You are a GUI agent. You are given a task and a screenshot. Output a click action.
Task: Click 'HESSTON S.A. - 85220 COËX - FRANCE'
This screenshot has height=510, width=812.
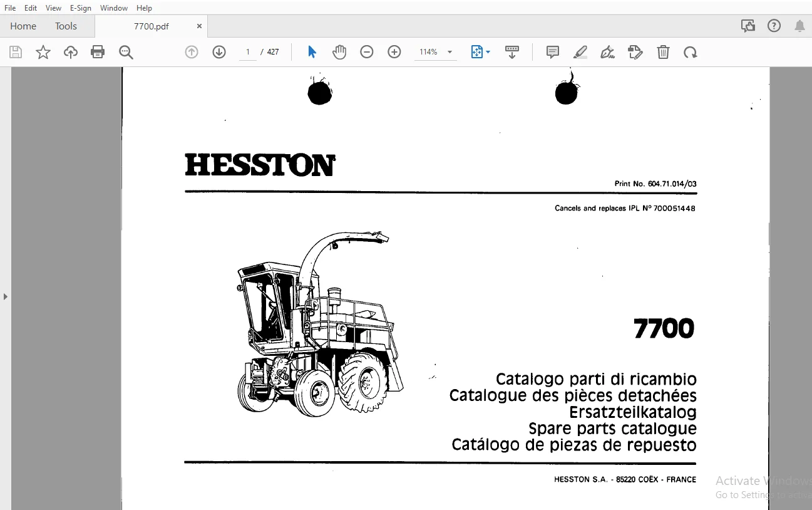[625, 480]
